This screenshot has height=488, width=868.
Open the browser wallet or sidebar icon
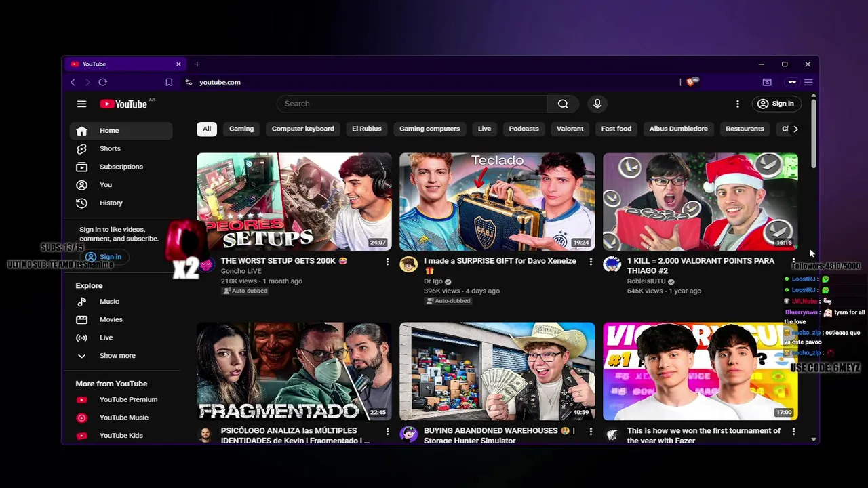pyautogui.click(x=767, y=82)
